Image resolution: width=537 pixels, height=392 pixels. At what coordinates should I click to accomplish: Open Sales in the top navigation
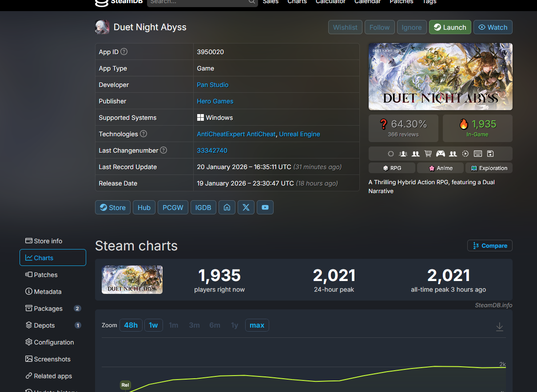[x=270, y=1]
